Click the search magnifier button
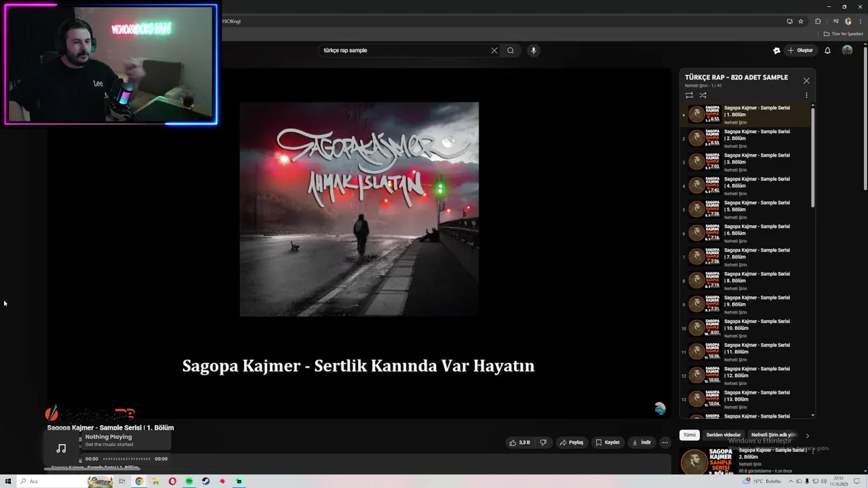 [511, 50]
